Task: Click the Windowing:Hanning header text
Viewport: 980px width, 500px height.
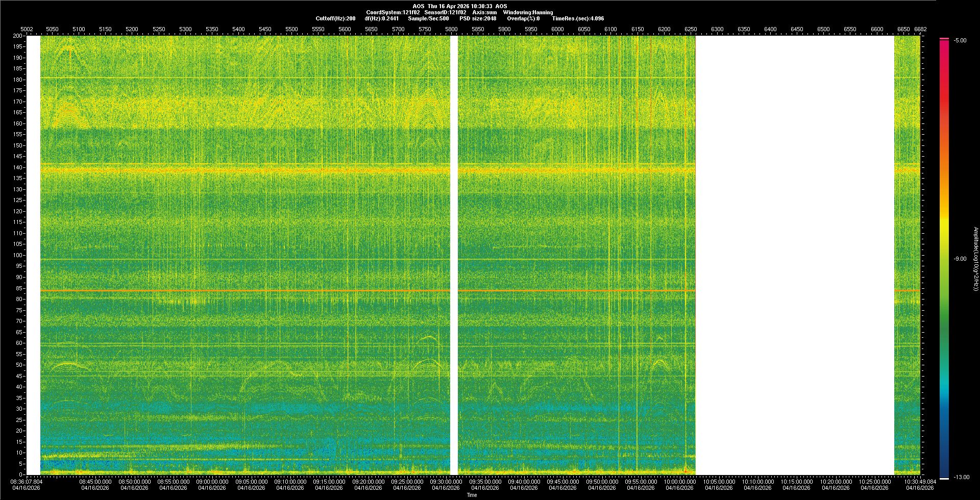Action: click(x=528, y=12)
